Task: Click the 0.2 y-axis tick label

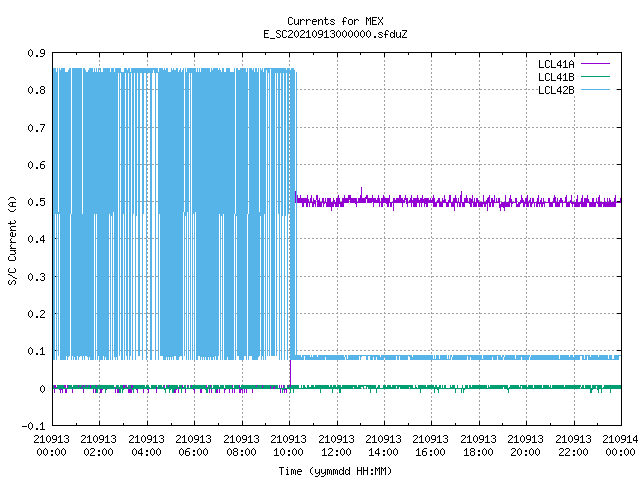Action: tap(36, 314)
